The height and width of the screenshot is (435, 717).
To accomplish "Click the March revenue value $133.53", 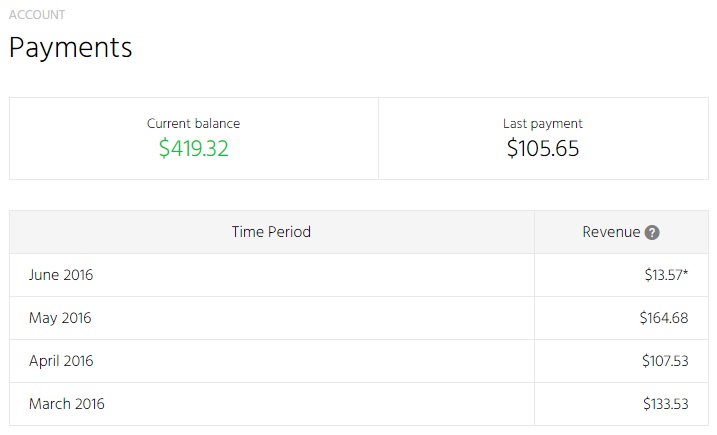I will pos(666,404).
